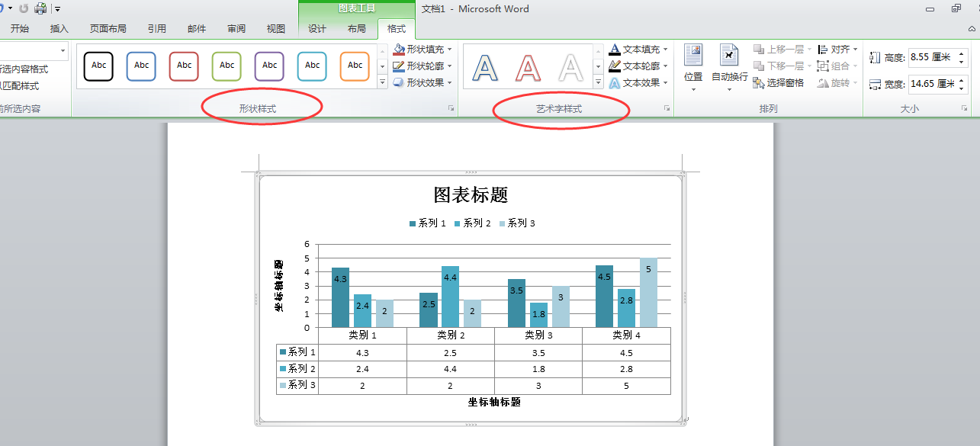Open the 形状轮廓 dropdown arrow
The height and width of the screenshot is (446, 980).
coord(450,66)
